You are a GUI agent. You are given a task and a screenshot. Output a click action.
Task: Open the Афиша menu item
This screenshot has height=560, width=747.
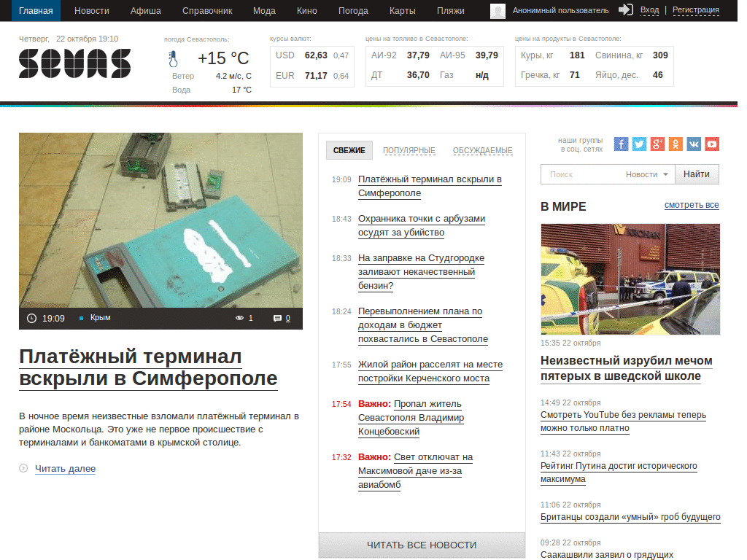coord(146,10)
